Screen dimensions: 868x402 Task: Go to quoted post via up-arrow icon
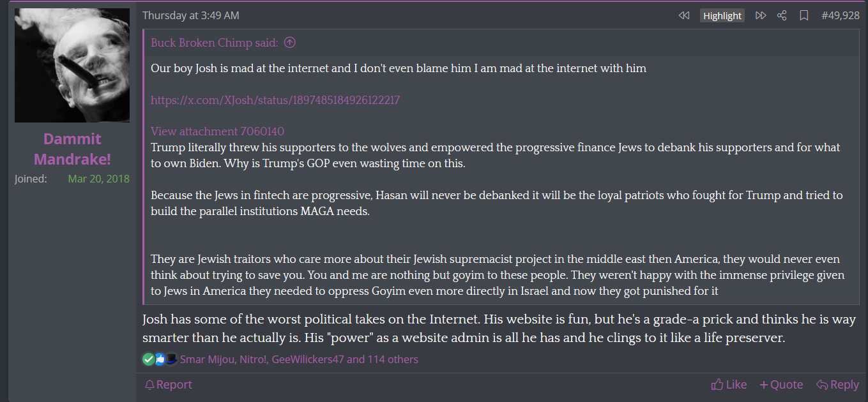point(289,43)
